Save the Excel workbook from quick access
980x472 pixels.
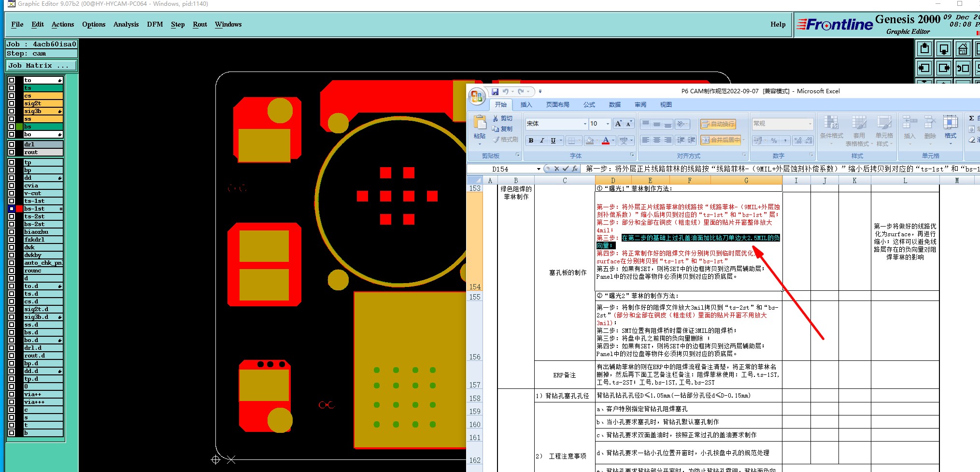[495, 91]
